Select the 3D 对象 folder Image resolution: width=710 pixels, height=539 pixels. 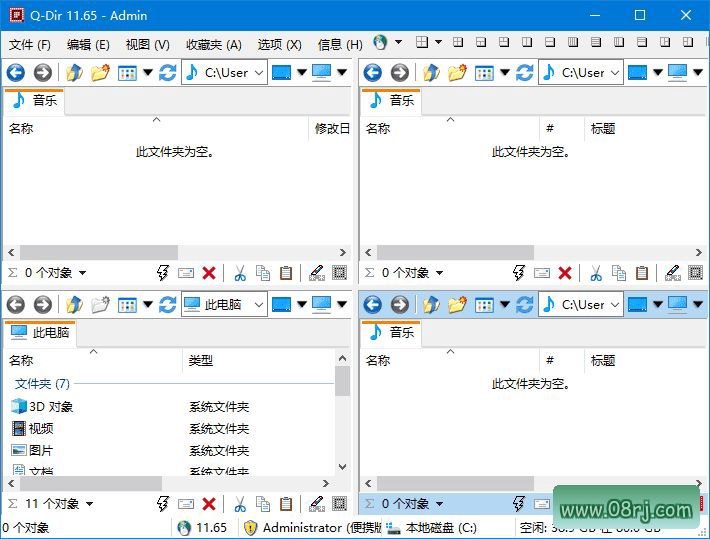(43, 406)
